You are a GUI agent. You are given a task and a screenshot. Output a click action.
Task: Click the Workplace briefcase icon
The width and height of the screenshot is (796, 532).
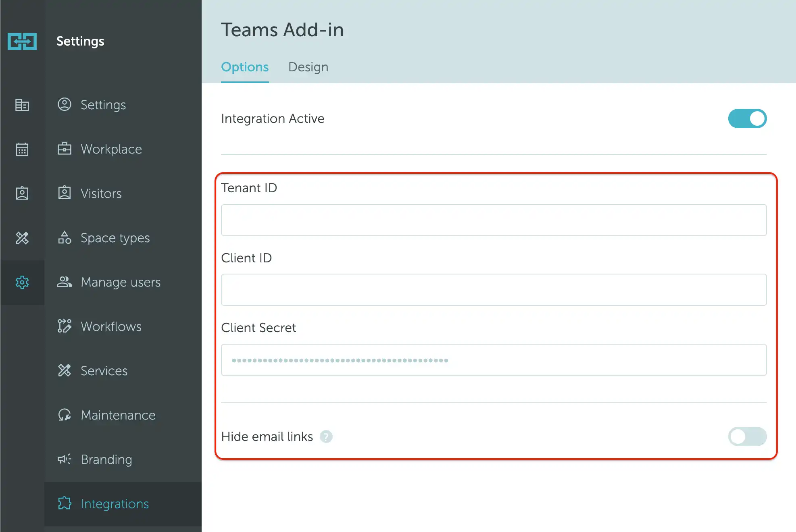[65, 149]
